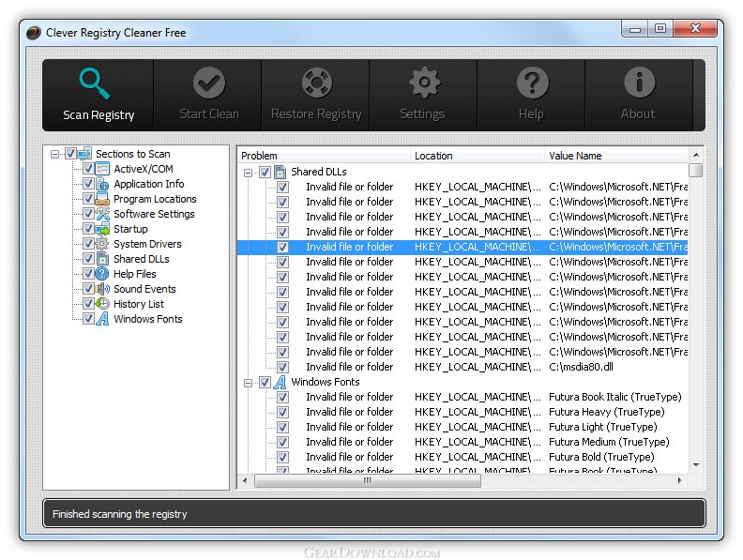Click the Shared DLLs icon in sections tree
This screenshot has width=743, height=560.
[102, 259]
